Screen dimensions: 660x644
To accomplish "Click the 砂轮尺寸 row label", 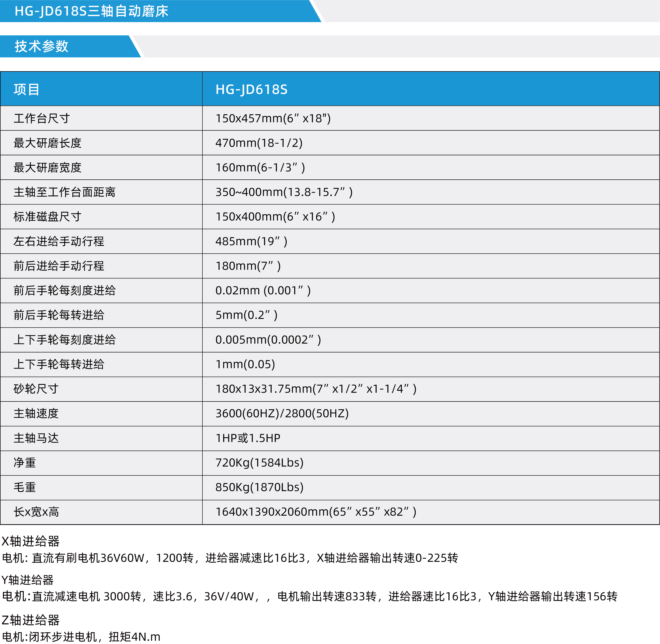I will [x=36, y=389].
